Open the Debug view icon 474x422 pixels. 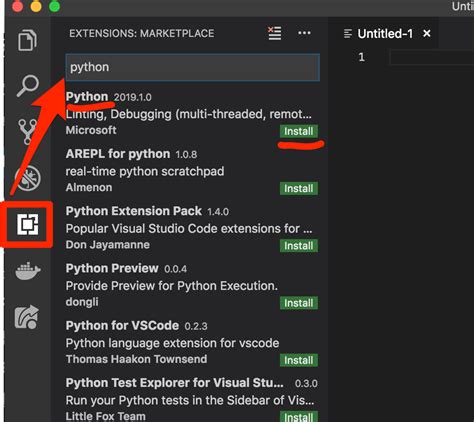(28, 178)
